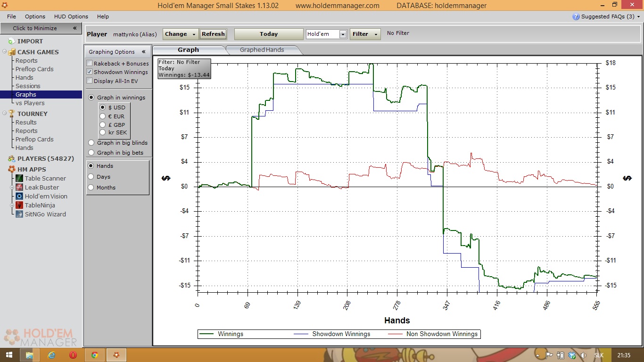Click the volume speaker tray icon
This screenshot has width=644, height=362.
583,355
